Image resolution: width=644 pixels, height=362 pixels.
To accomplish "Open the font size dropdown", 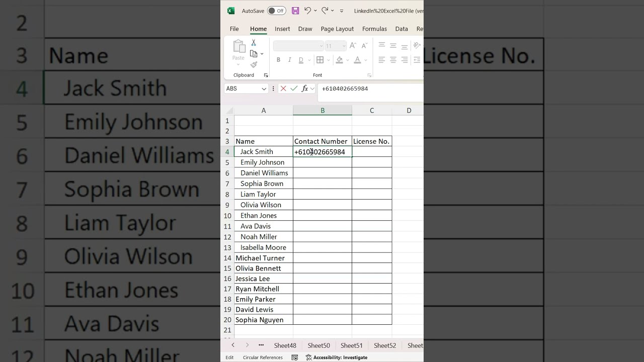I will 344,46.
